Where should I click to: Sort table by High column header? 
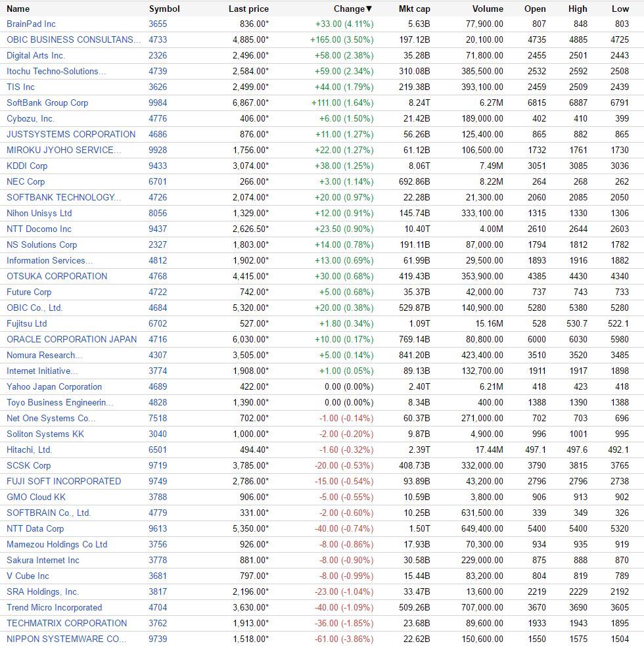click(577, 9)
